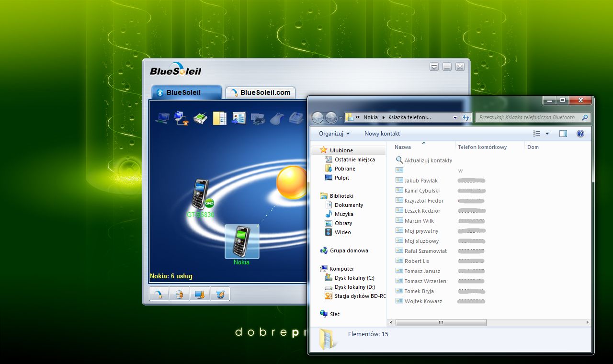Open Ostatnie miejsca in the sidebar
This screenshot has height=364, width=613.
click(354, 159)
